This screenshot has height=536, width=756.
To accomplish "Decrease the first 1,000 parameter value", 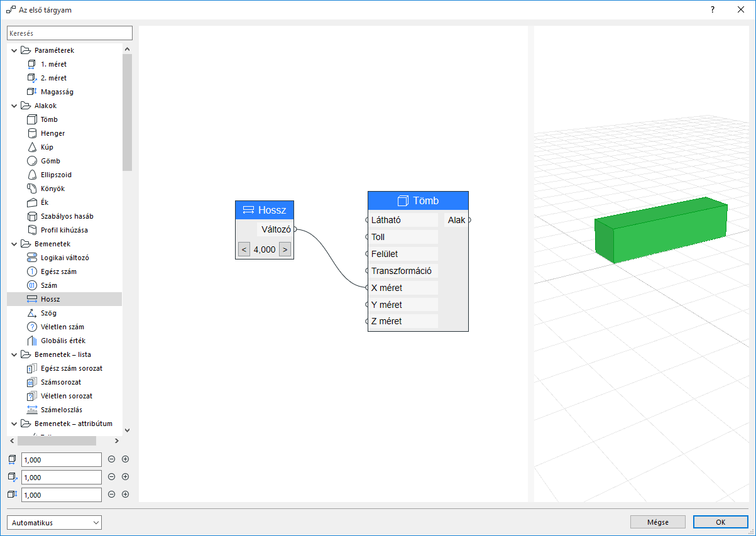I will [112, 459].
